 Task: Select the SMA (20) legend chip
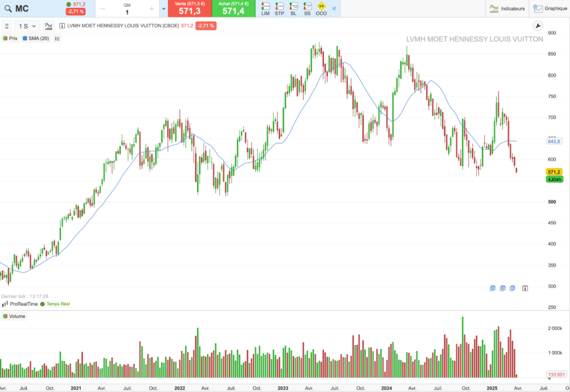[36, 38]
